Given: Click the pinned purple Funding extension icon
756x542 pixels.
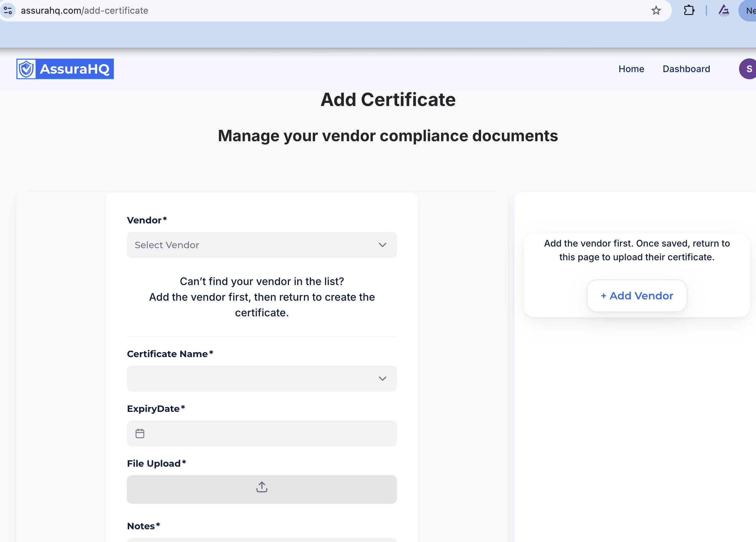Looking at the screenshot, I should 723,10.
